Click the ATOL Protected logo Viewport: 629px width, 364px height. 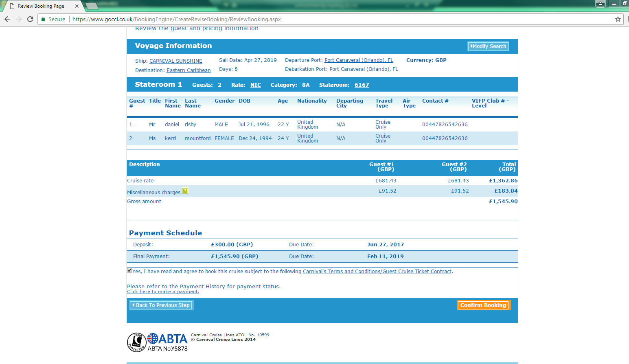pos(136,342)
